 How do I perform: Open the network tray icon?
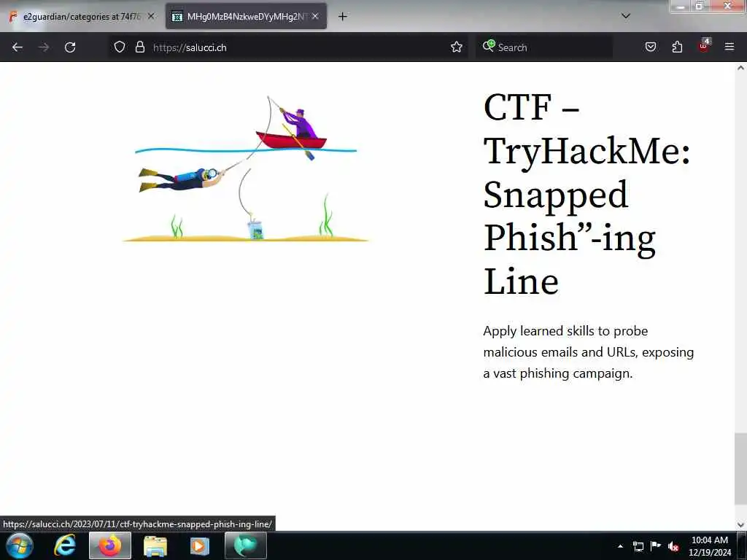click(x=638, y=546)
